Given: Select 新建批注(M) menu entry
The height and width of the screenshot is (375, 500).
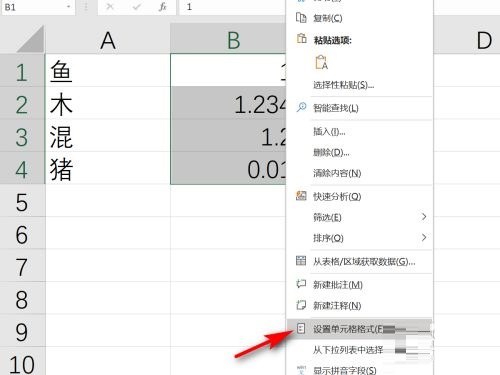Looking at the screenshot, I should coord(360,284).
